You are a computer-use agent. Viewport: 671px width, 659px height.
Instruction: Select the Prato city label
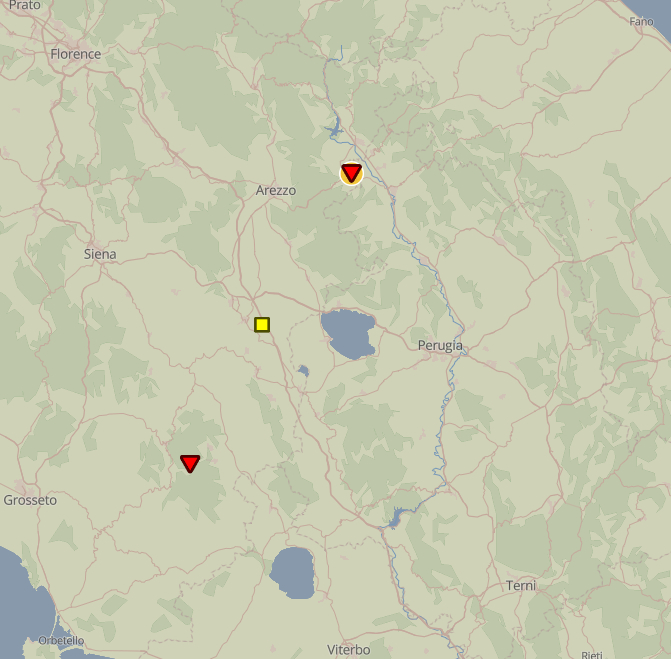point(24,6)
